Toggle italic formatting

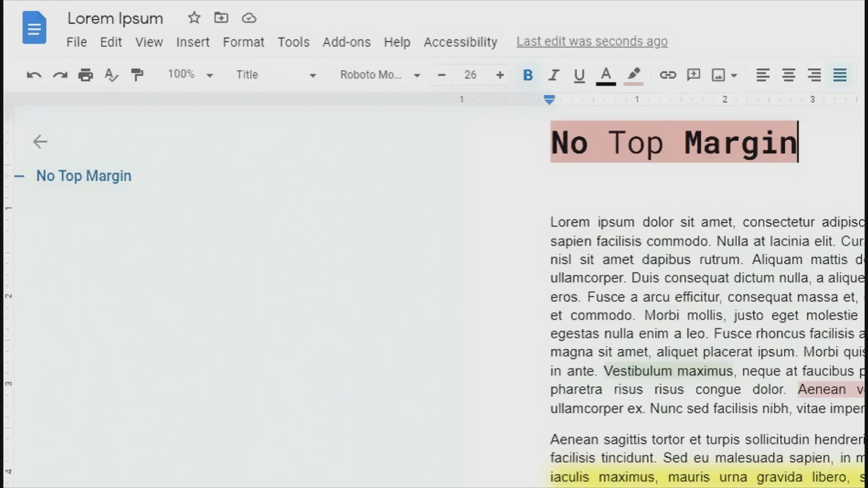(553, 75)
